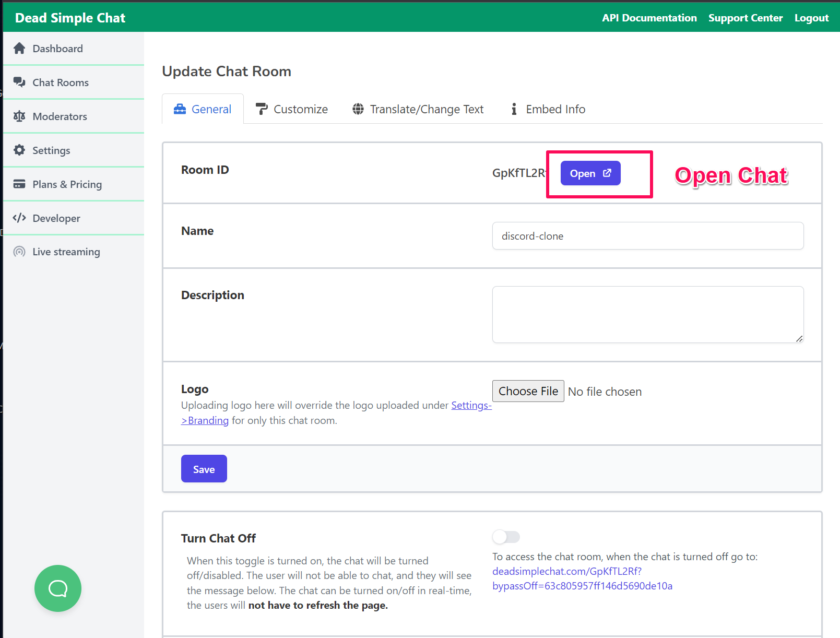
Task: Open the deadsimplechat.com bypassOff link
Action: (583, 578)
